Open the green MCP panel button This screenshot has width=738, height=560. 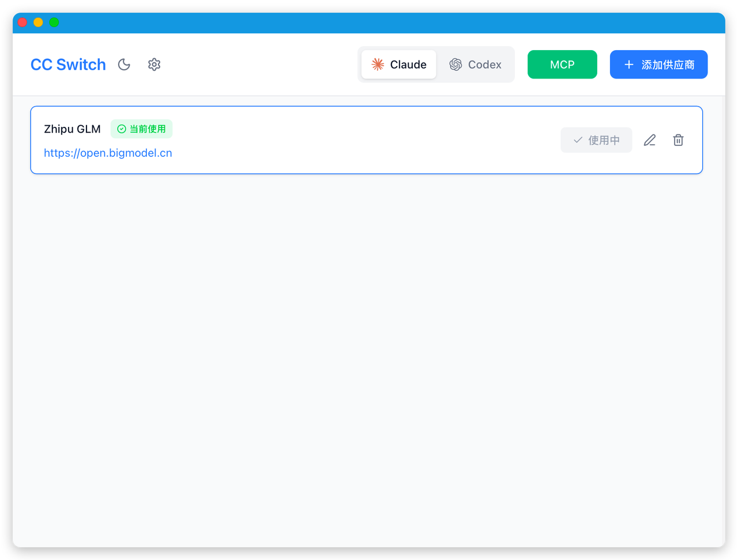click(x=562, y=65)
